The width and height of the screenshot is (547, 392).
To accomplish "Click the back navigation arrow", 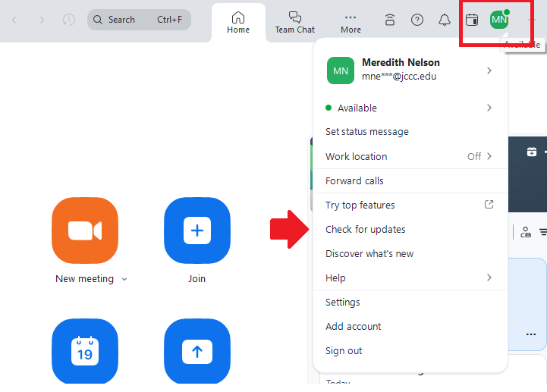I will tap(14, 20).
